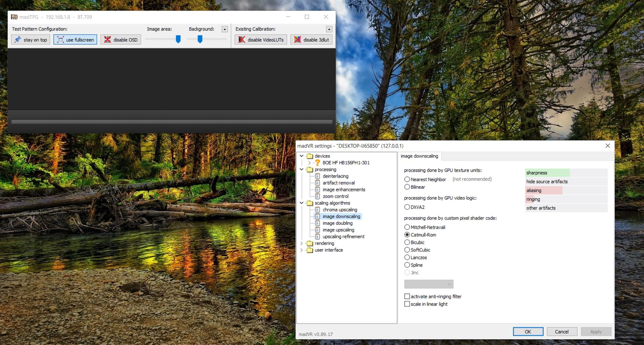644x345 pixels.
Task: Open the Background dropdown arrow in madTPG
Action: tap(225, 29)
